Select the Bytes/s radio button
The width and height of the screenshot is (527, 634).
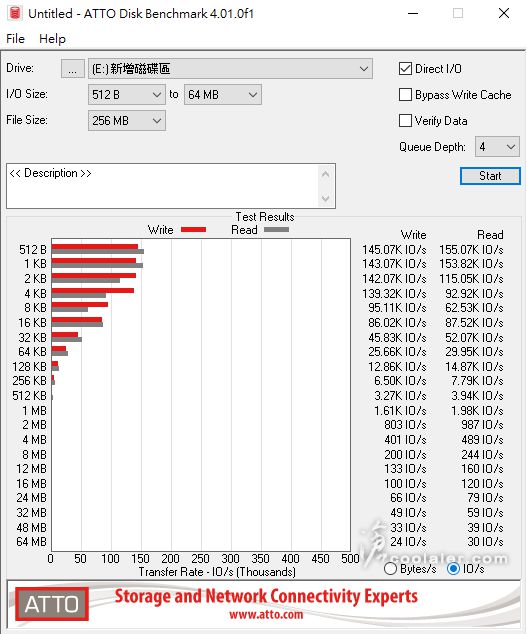[x=390, y=568]
